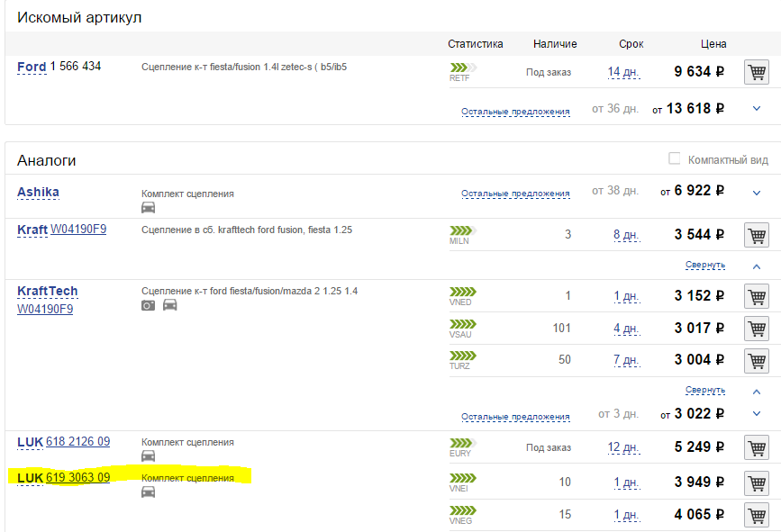Open article link 618 2126 09
This screenshot has height=532, width=781.
coord(77,442)
